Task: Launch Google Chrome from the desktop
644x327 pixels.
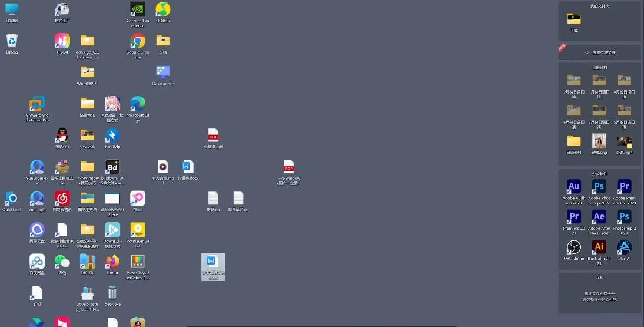Action: click(138, 41)
